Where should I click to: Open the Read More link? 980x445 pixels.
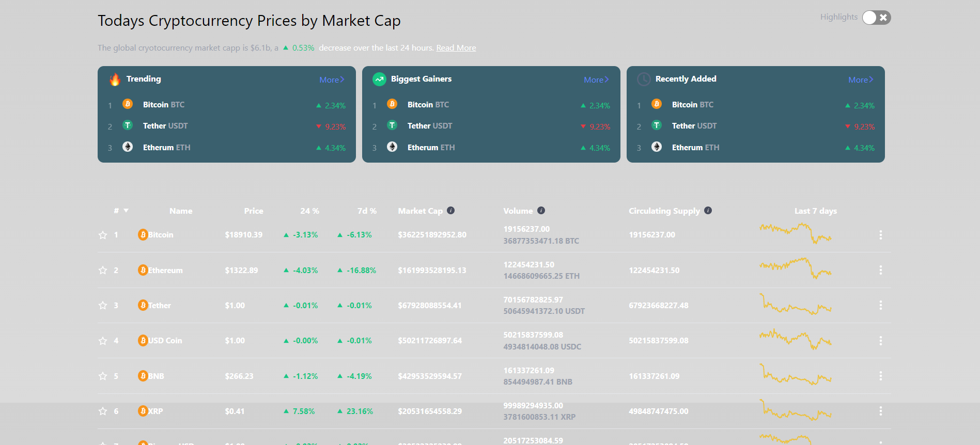[456, 47]
